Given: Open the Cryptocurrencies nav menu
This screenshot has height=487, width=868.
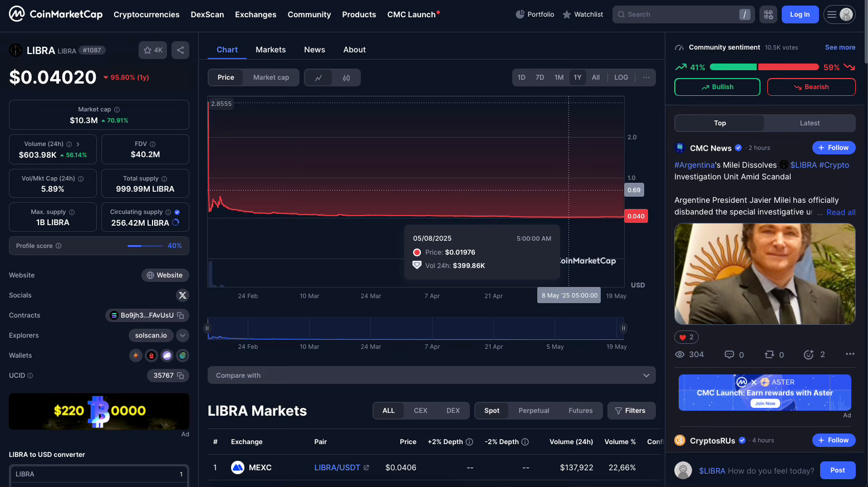Looking at the screenshot, I should click(146, 14).
